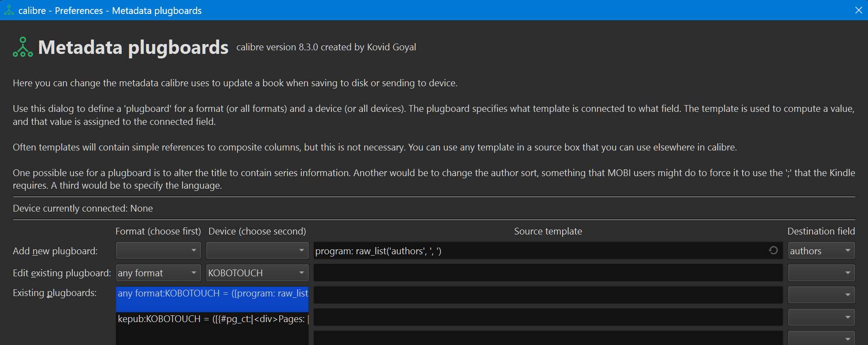Open the fourth row destination field dropdown
Viewport: 868px width, 345px height.
821,317
